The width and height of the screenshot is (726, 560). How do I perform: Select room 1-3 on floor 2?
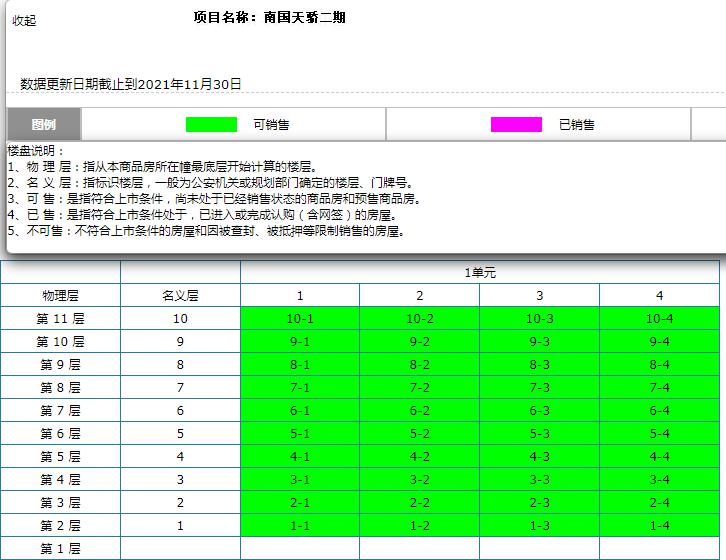pos(539,525)
